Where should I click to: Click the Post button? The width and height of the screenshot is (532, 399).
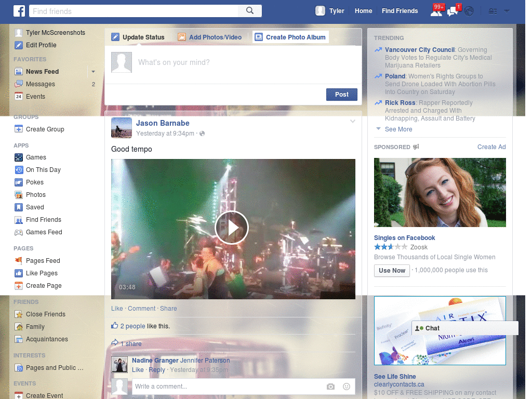(342, 95)
